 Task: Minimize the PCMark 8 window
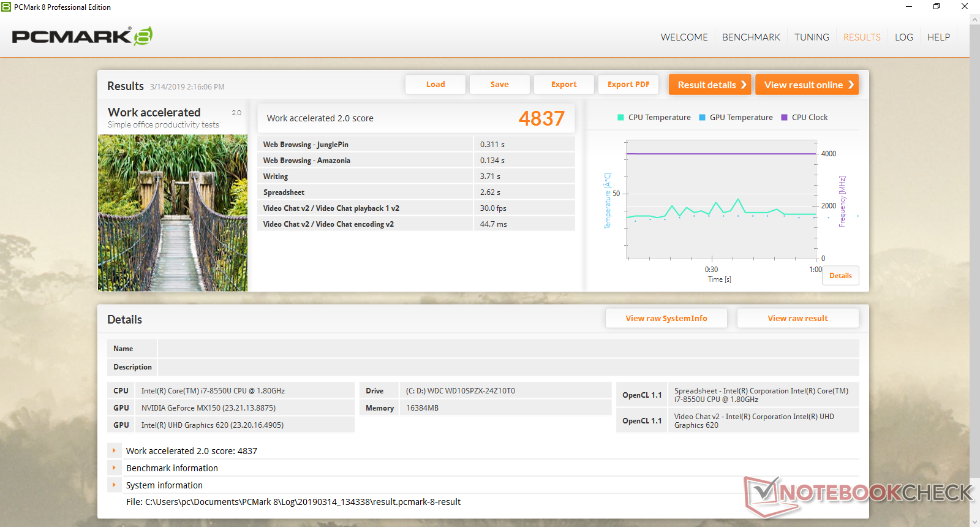[909, 7]
